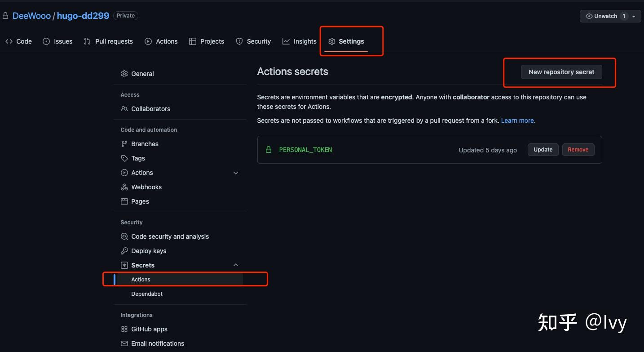Click the Deploy keys key icon

[124, 251]
